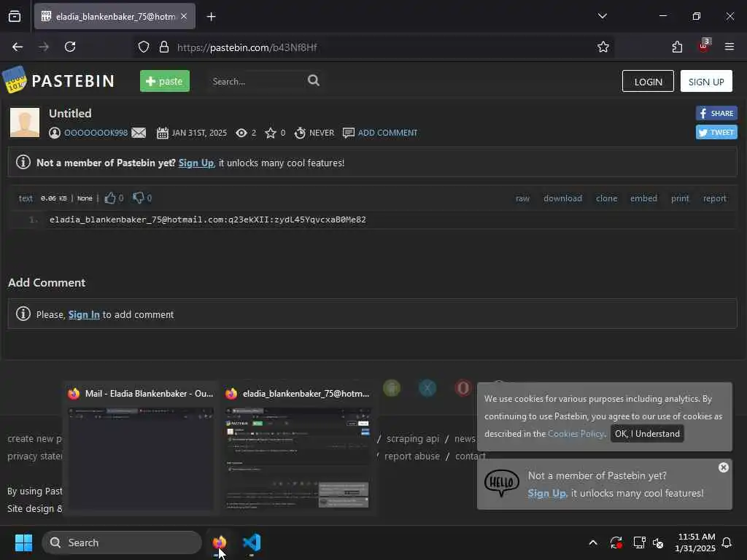Run search with magnifier icon
747x560 pixels.
coord(314,80)
